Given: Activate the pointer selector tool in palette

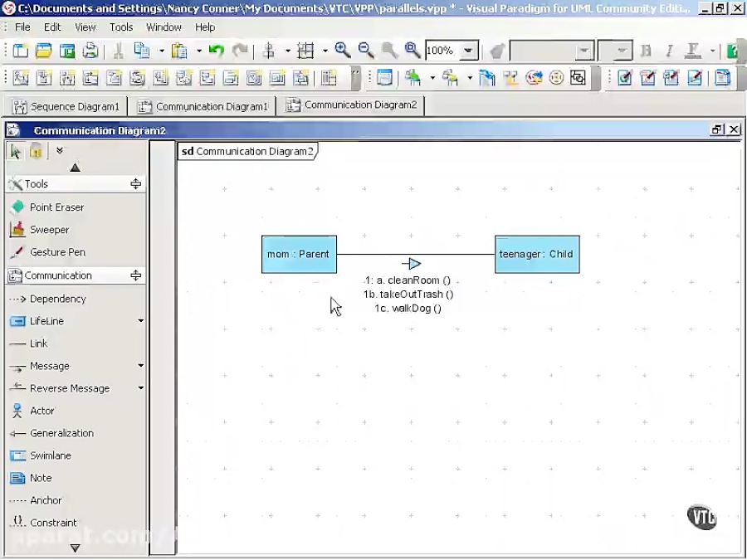Looking at the screenshot, I should [16, 152].
